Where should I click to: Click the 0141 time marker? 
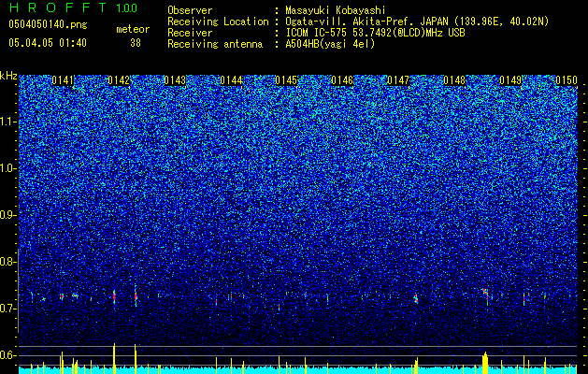coord(63,80)
